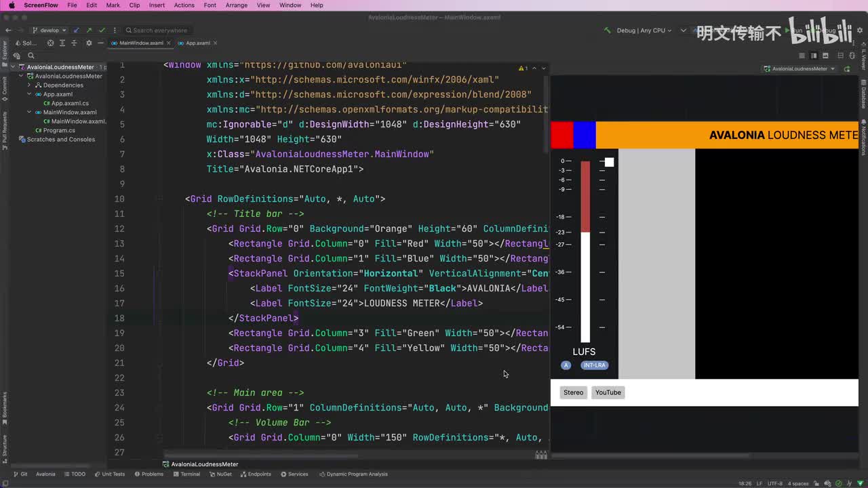This screenshot has height=488, width=868.
Task: Open the Clip menu
Action: (134, 5)
